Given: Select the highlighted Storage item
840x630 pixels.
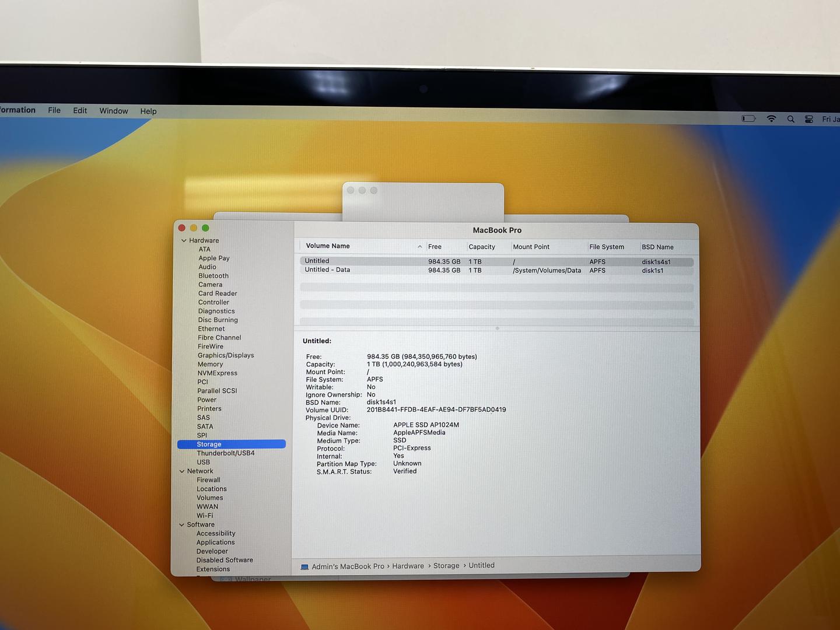Looking at the screenshot, I should [x=232, y=444].
